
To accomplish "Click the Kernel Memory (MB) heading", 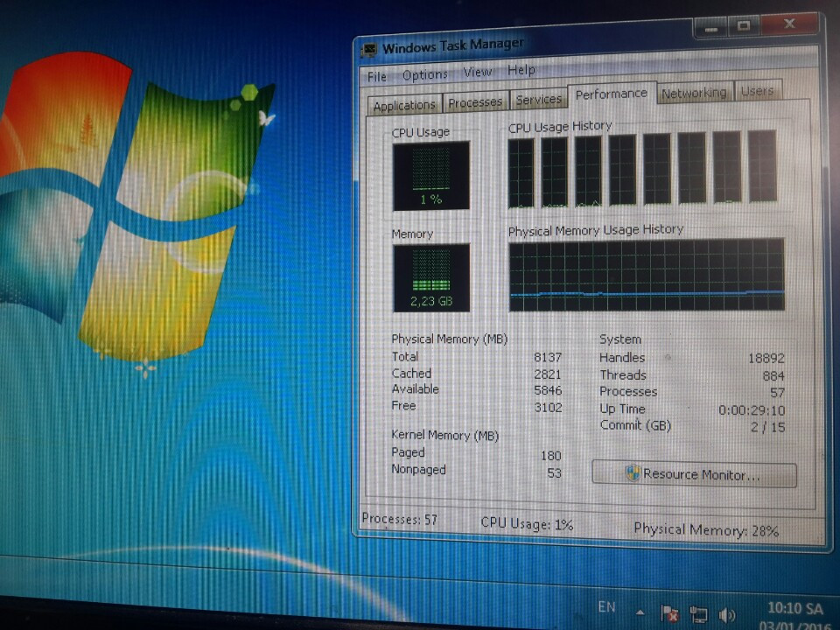I will [445, 435].
